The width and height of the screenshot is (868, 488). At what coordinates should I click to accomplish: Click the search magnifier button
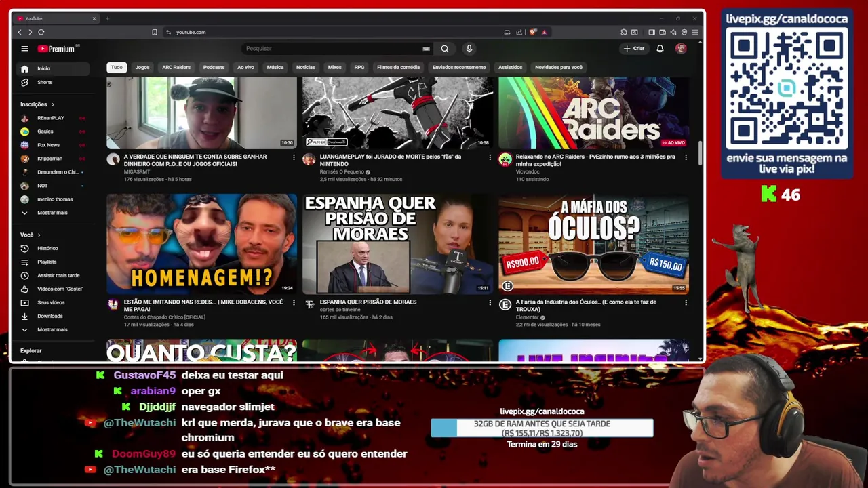pyautogui.click(x=445, y=49)
